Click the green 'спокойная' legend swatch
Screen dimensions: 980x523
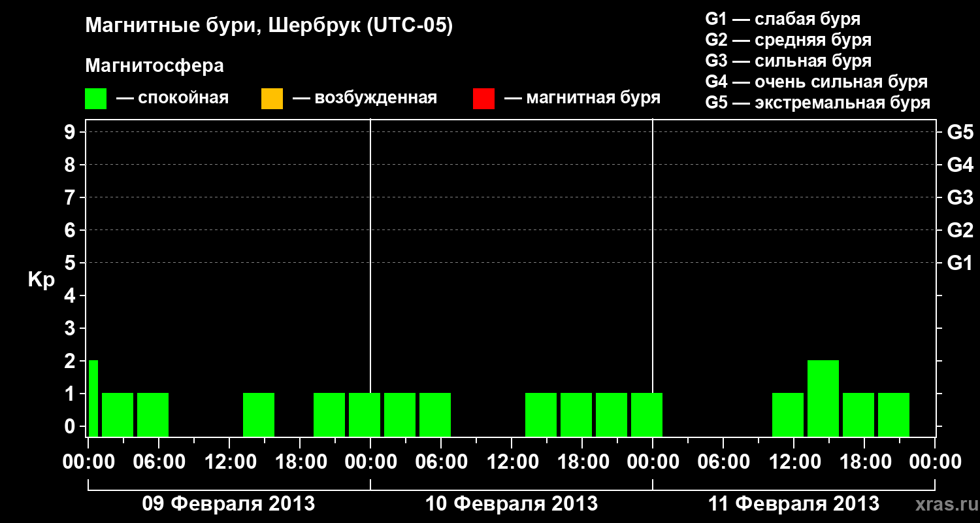coord(95,99)
